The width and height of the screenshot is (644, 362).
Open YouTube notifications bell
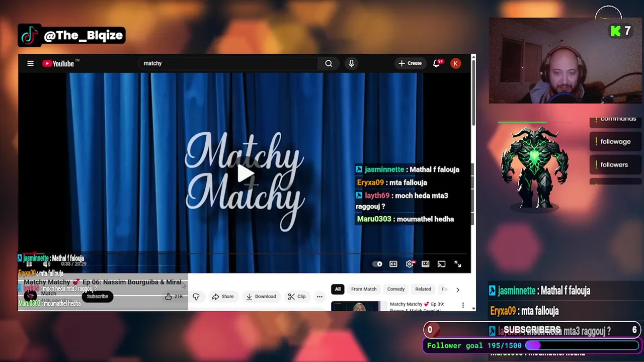click(x=437, y=63)
